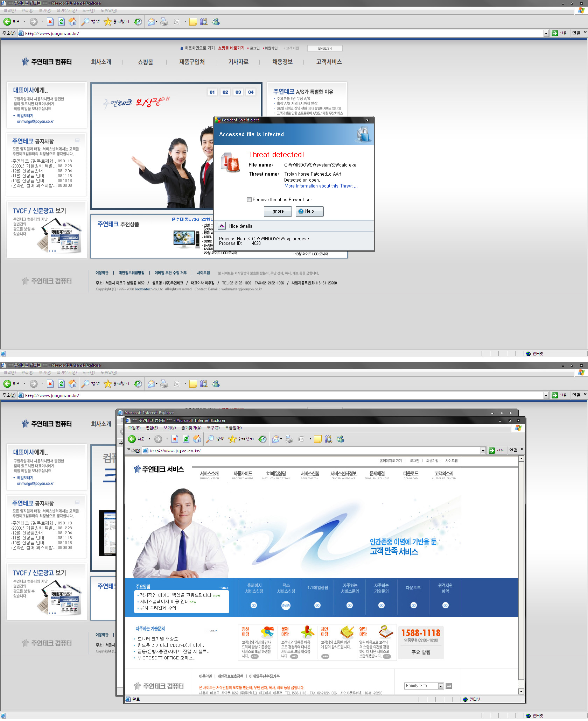588x721 pixels.
Task: Select banner slide 03 tab
Action: 238,92
